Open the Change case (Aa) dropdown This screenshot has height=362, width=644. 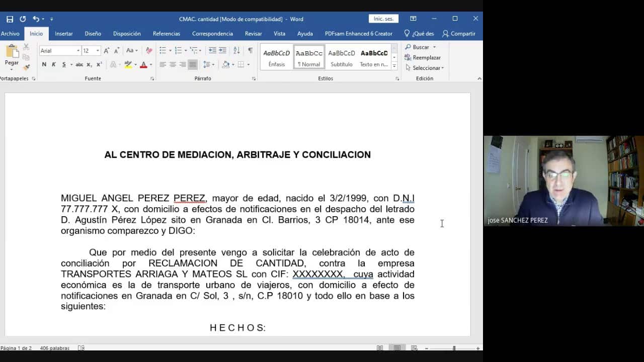(132, 51)
